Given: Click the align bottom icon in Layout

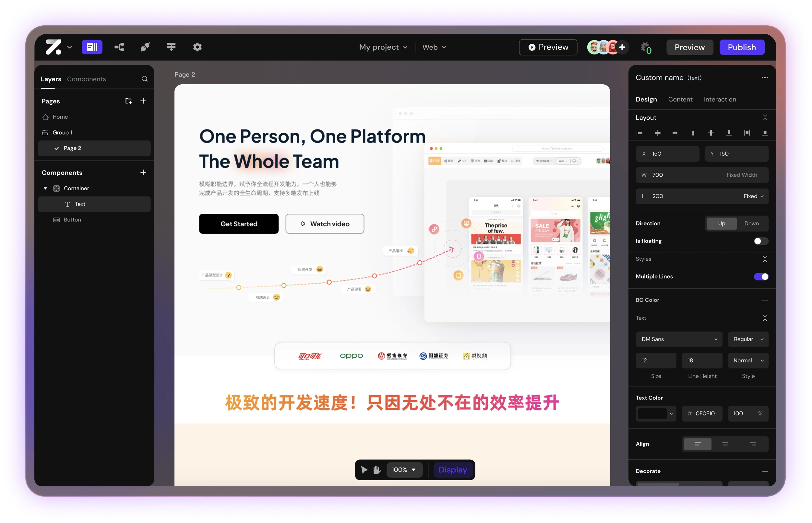Looking at the screenshot, I should click(x=729, y=133).
